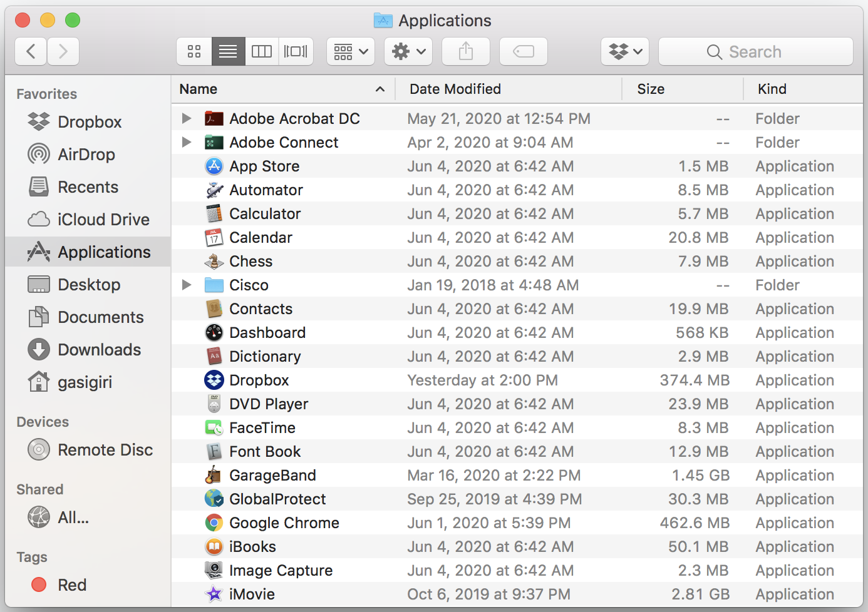Select the Automator robot icon
The height and width of the screenshot is (612, 868).
pos(214,190)
